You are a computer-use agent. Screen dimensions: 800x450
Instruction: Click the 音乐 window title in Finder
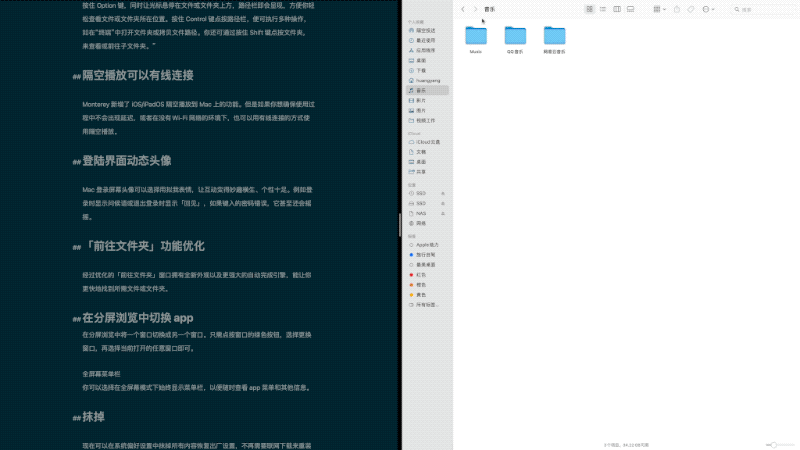click(x=489, y=9)
